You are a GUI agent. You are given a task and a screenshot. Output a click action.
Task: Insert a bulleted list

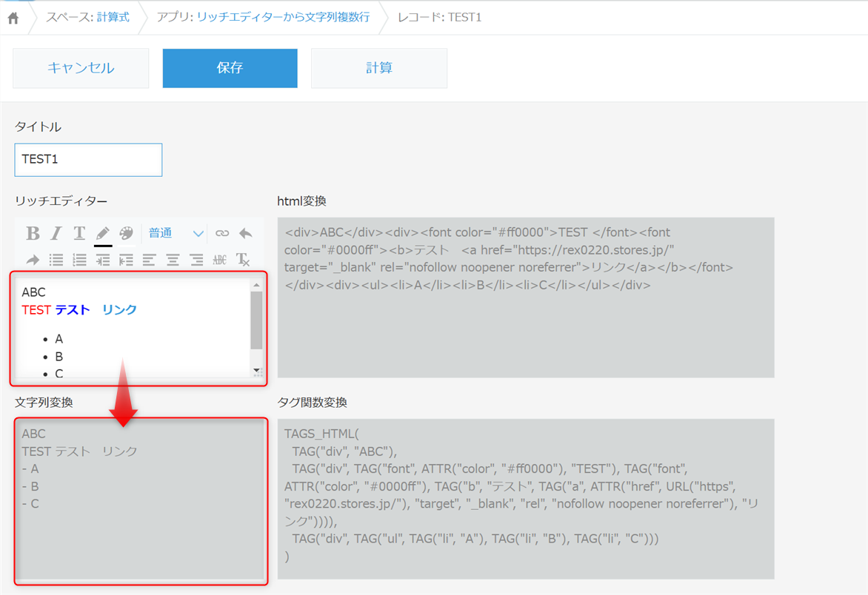(56, 259)
